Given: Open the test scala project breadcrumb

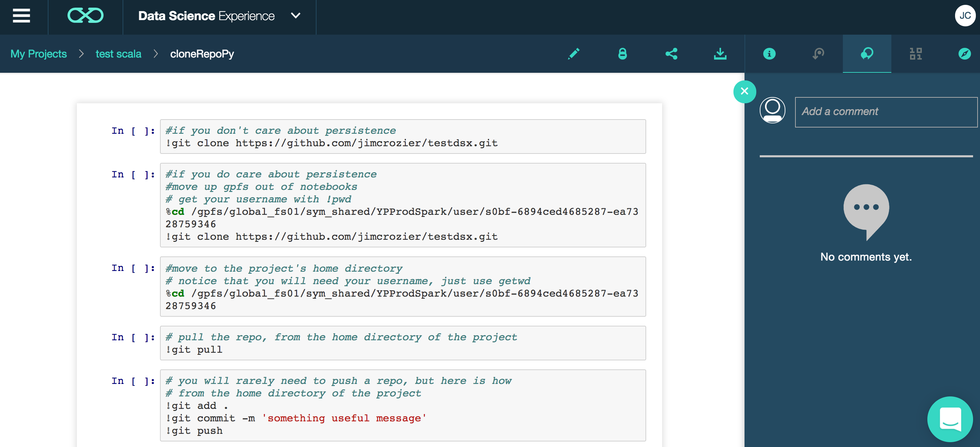Looking at the screenshot, I should click(118, 54).
